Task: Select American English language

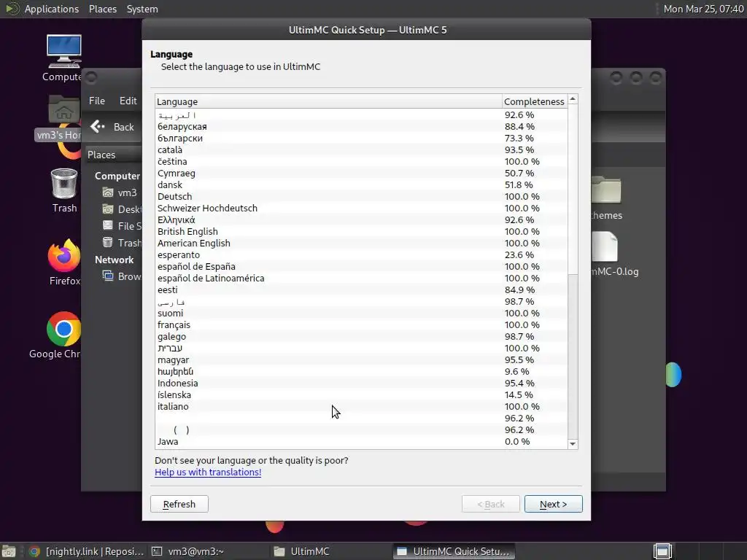Action: 361,243
